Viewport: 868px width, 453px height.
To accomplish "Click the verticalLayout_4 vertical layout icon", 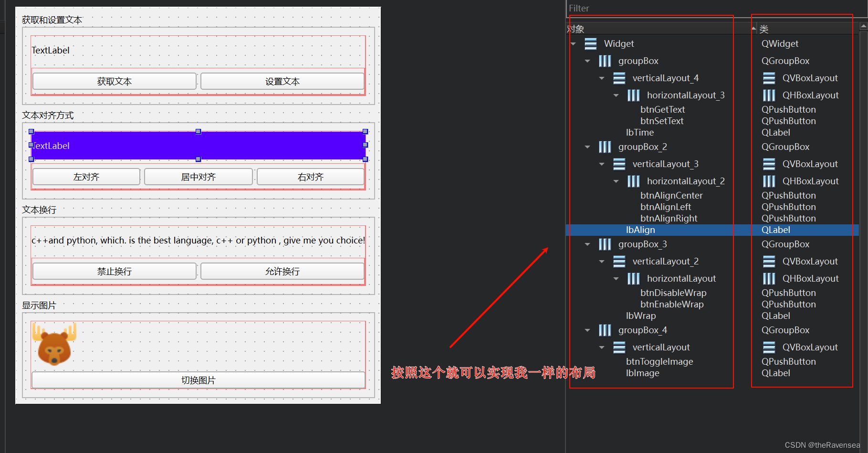I will tap(619, 78).
